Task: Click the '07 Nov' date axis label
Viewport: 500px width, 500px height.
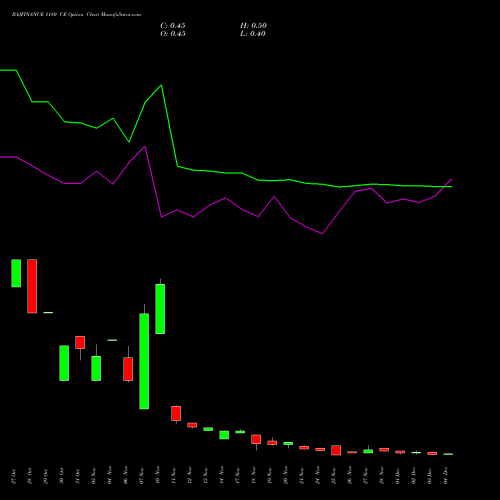Action: pos(142,476)
